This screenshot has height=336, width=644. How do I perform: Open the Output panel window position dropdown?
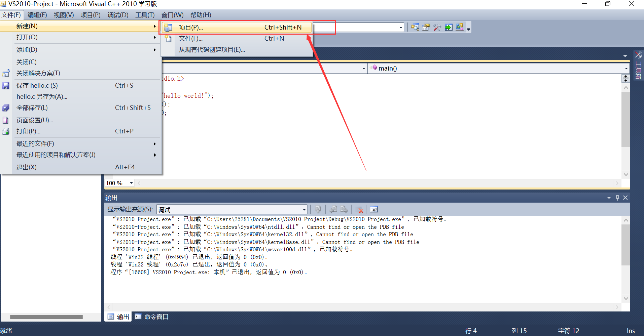[609, 198]
